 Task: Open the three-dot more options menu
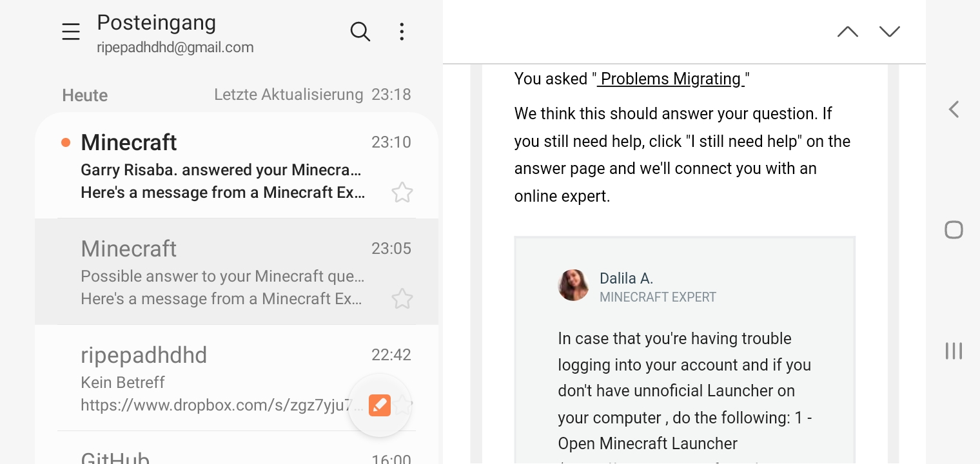pos(402,32)
